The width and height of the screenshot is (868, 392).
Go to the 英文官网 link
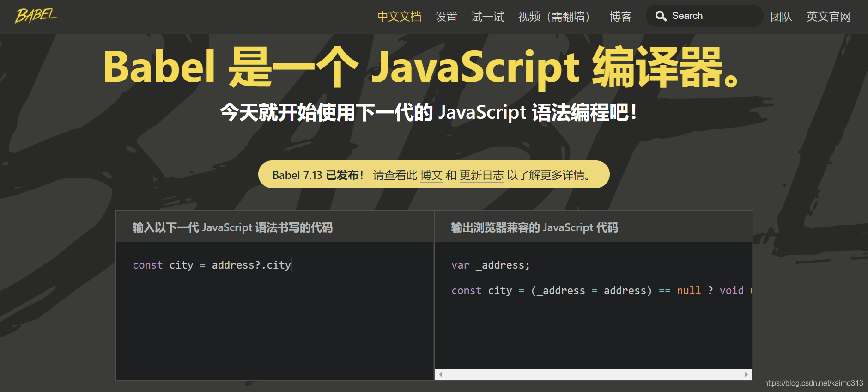828,17
